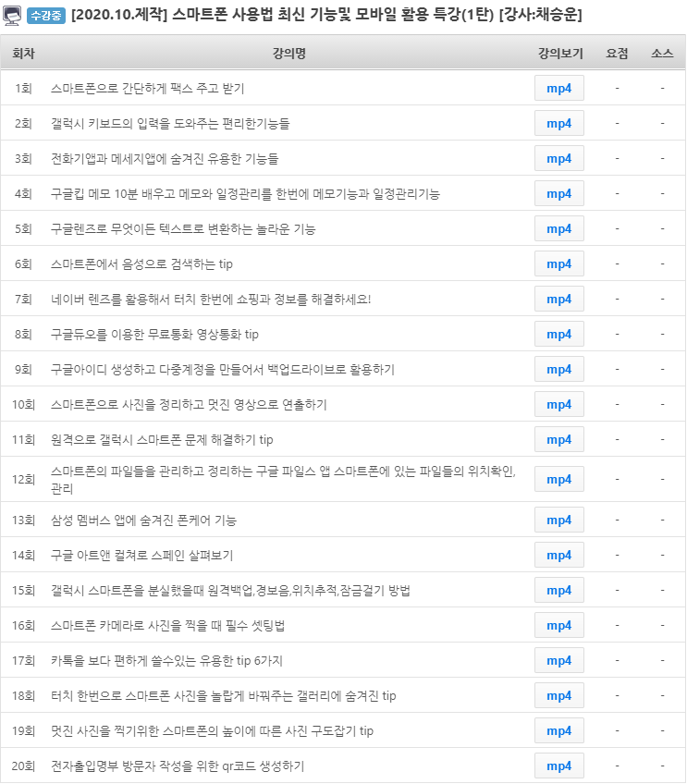Screen dimensions: 687x784
Task: Select lecture title 스마트폰으로 간단하게 팩스 주고 받기
Action: (x=148, y=89)
